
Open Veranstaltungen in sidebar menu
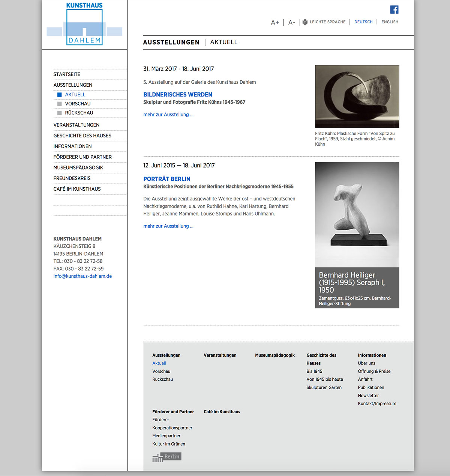coord(76,125)
